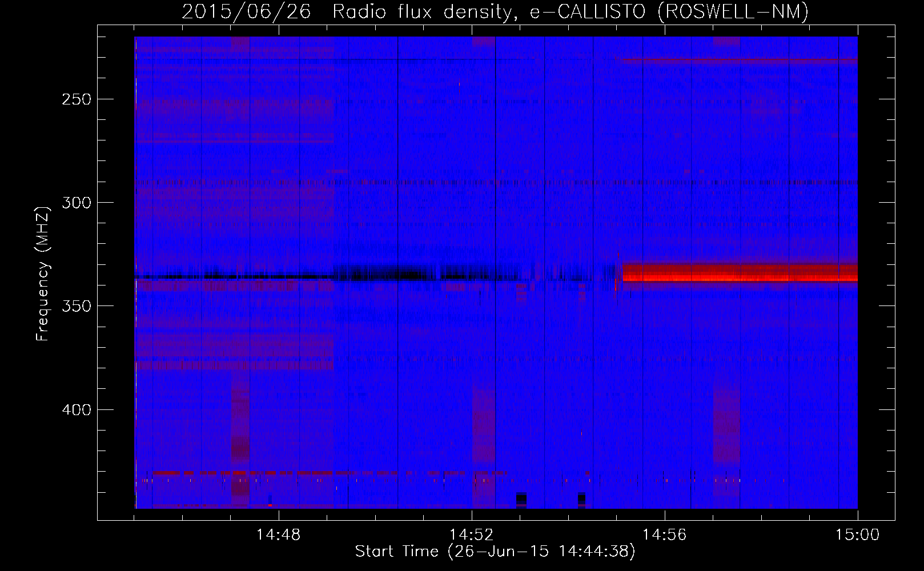Viewport: 924px width, 571px height.
Task: Click the 'Frequency (MHZ)' axis label
Action: (x=43, y=274)
